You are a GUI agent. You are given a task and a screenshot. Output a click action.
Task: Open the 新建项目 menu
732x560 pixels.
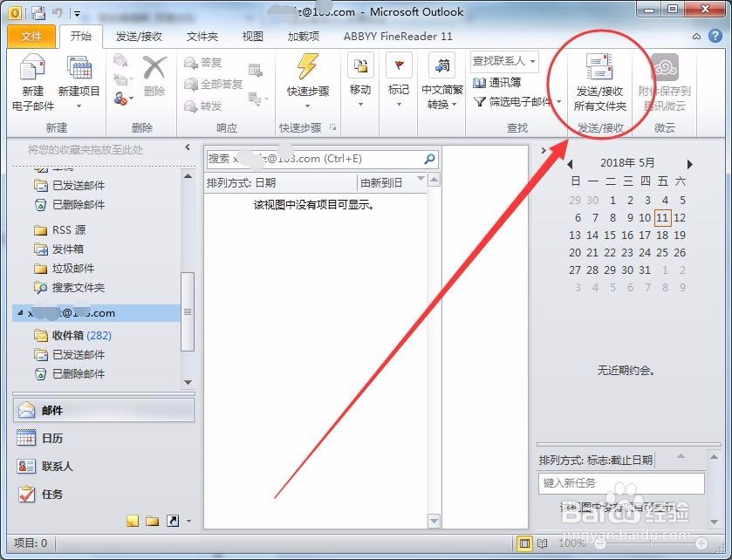(79, 83)
